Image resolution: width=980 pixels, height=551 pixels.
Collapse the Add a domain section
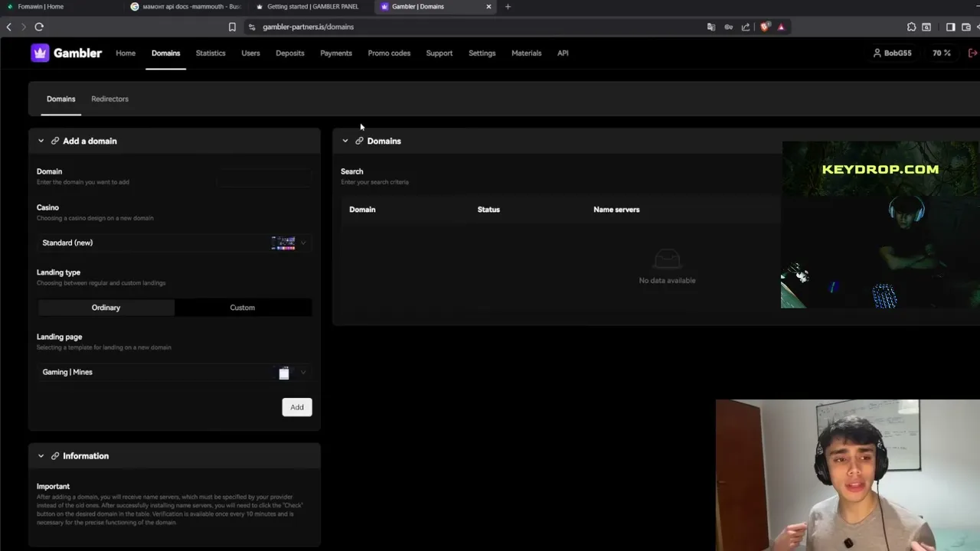(x=41, y=141)
